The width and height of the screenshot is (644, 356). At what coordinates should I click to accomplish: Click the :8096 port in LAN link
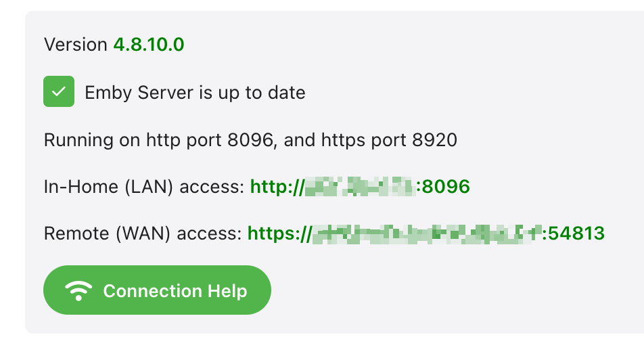click(444, 186)
